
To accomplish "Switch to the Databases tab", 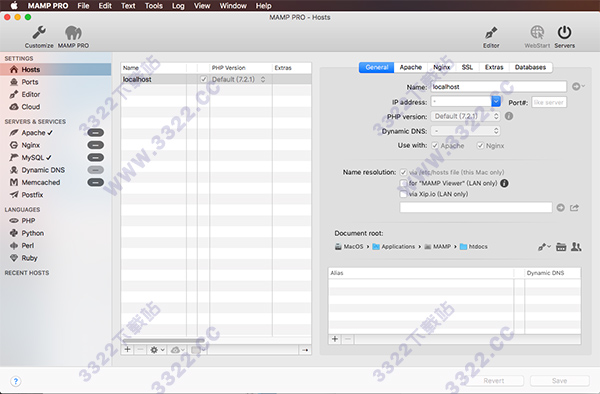I will coord(530,67).
